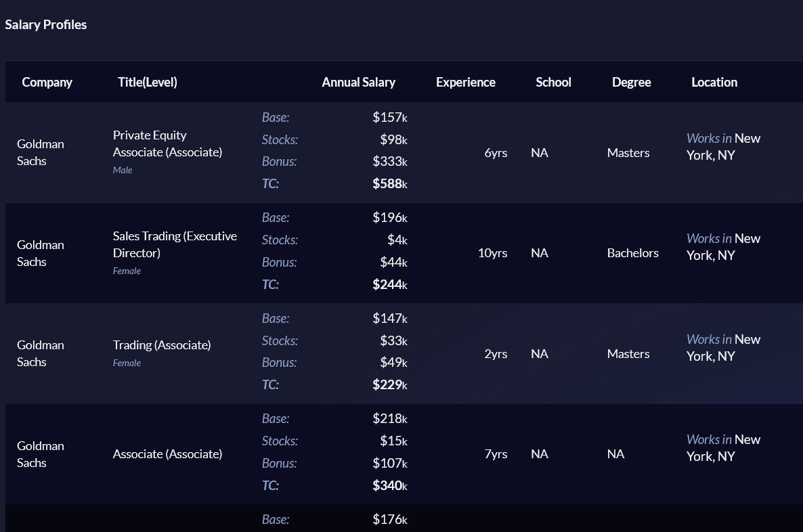This screenshot has width=803, height=532.
Task: Click Goldman Sachs in the Trading (Associate) row
Action: pos(41,354)
